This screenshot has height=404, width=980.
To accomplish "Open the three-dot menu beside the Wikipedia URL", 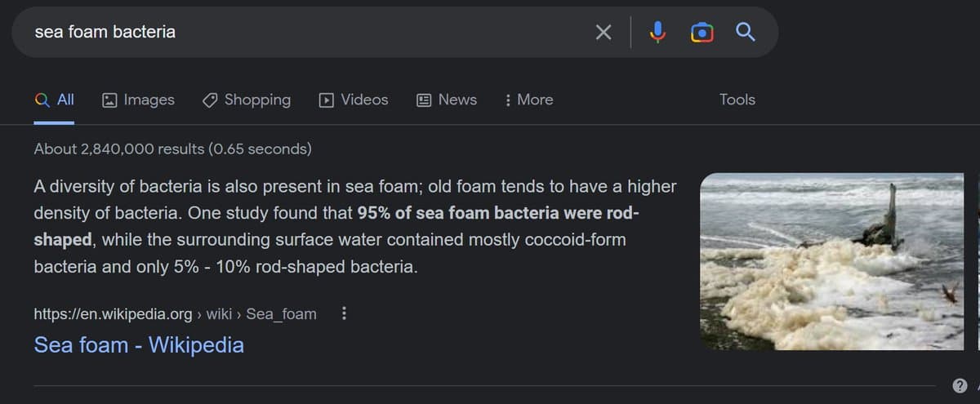I will tap(344, 313).
